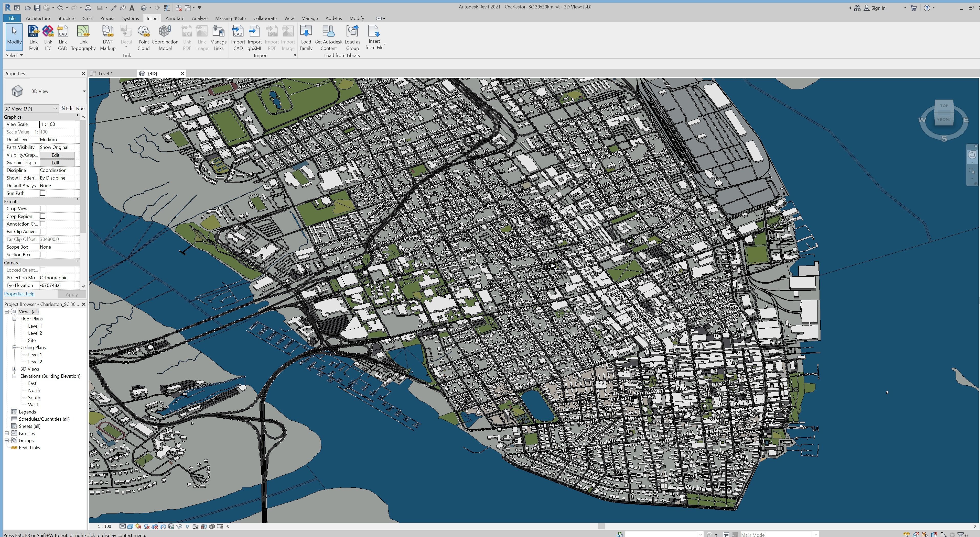This screenshot has width=980, height=537.
Task: Click the Point Cloud tool
Action: [x=143, y=38]
